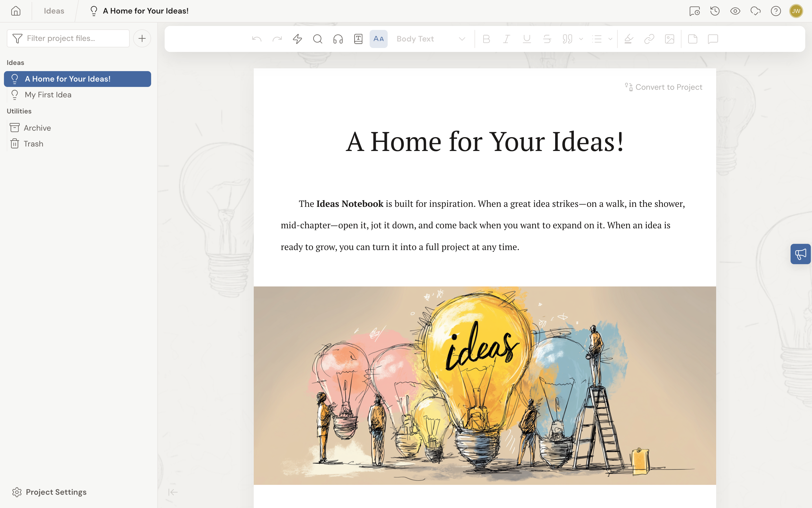Add a new idea with plus button
The height and width of the screenshot is (508, 812).
point(142,38)
